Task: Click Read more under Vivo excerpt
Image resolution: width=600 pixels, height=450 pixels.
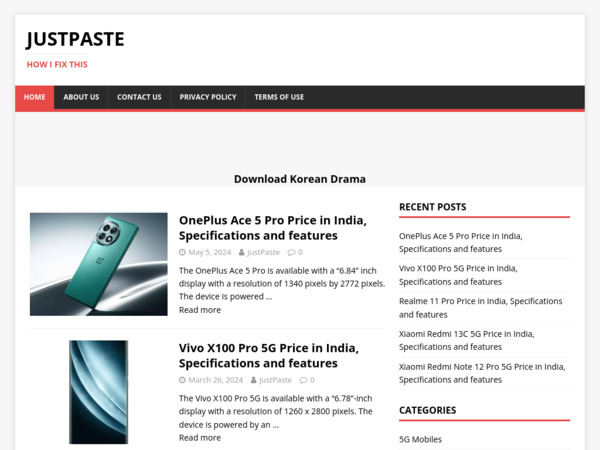Action: (200, 438)
